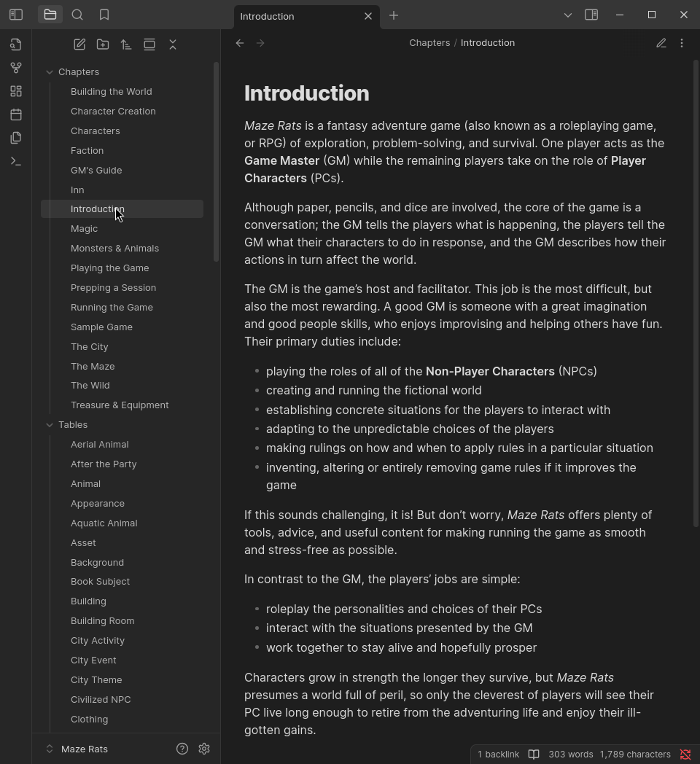The width and height of the screenshot is (700, 764).
Task: Click Chapters breadcrumb link
Action: (x=429, y=43)
